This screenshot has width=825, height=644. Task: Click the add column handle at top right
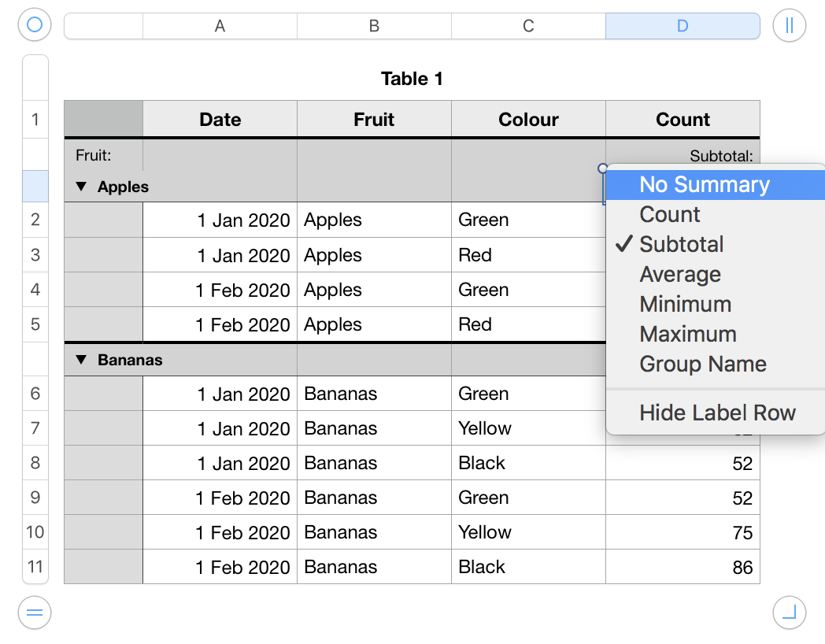click(x=790, y=25)
